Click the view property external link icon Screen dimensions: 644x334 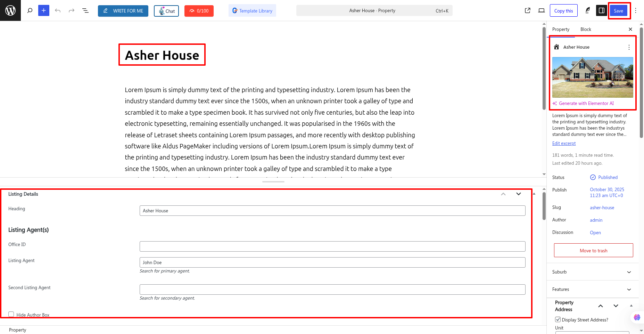click(x=527, y=10)
